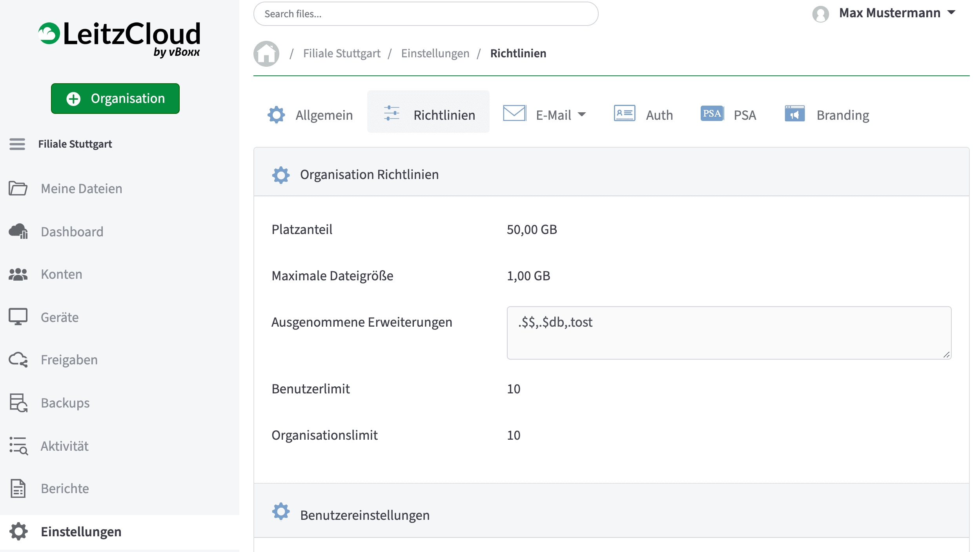Click the Freigaben share cloud icon
The height and width of the screenshot is (552, 980).
pos(18,360)
